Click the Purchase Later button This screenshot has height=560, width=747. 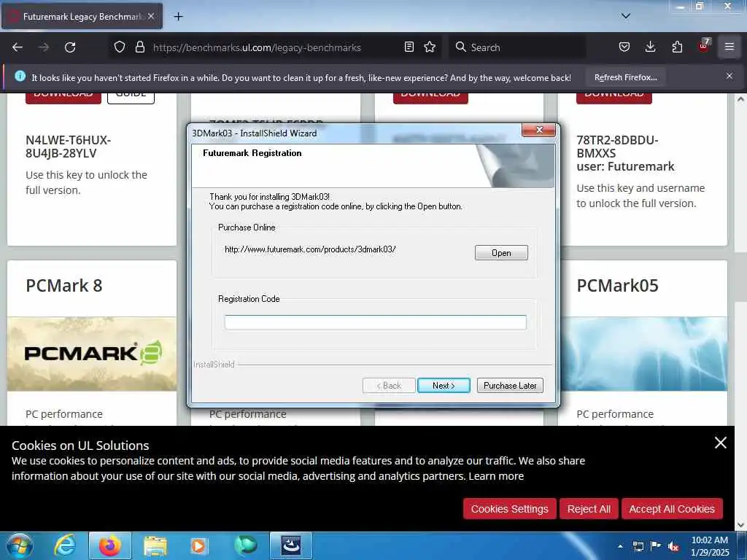[x=510, y=386]
